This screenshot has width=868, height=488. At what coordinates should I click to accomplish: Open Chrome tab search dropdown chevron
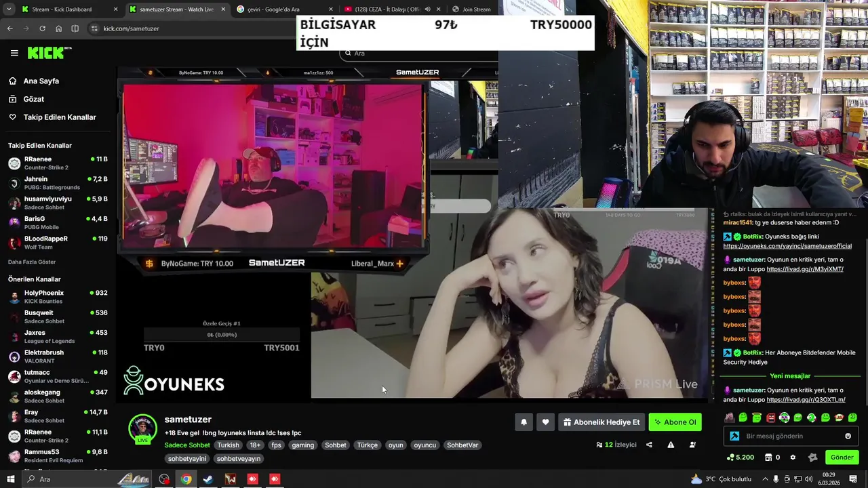click(x=9, y=9)
